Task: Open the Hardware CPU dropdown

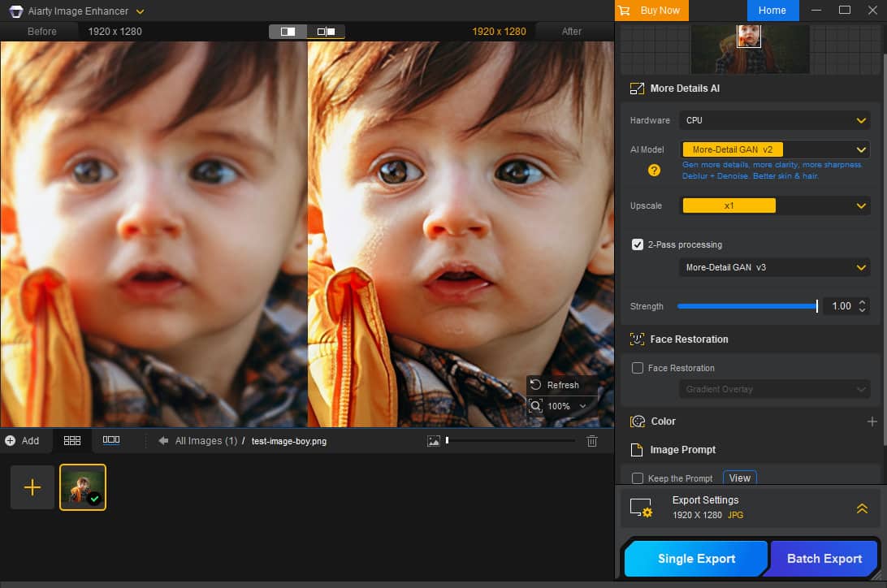Action: pyautogui.click(x=775, y=120)
